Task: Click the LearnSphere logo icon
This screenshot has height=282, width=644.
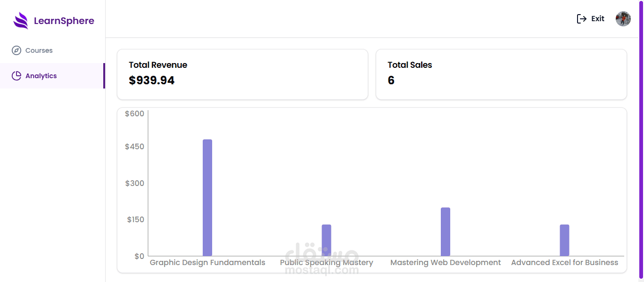Action: pyautogui.click(x=21, y=21)
